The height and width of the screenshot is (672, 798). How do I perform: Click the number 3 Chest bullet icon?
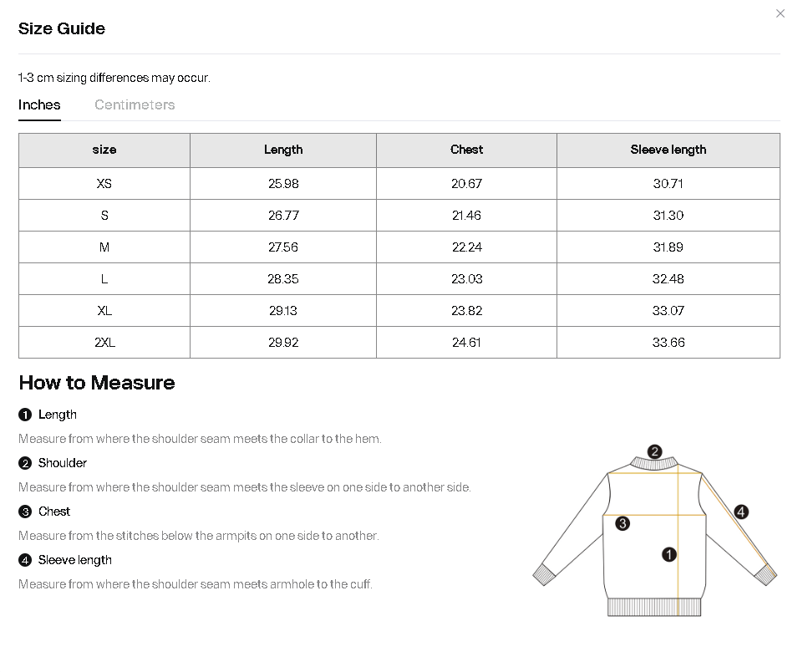point(25,512)
